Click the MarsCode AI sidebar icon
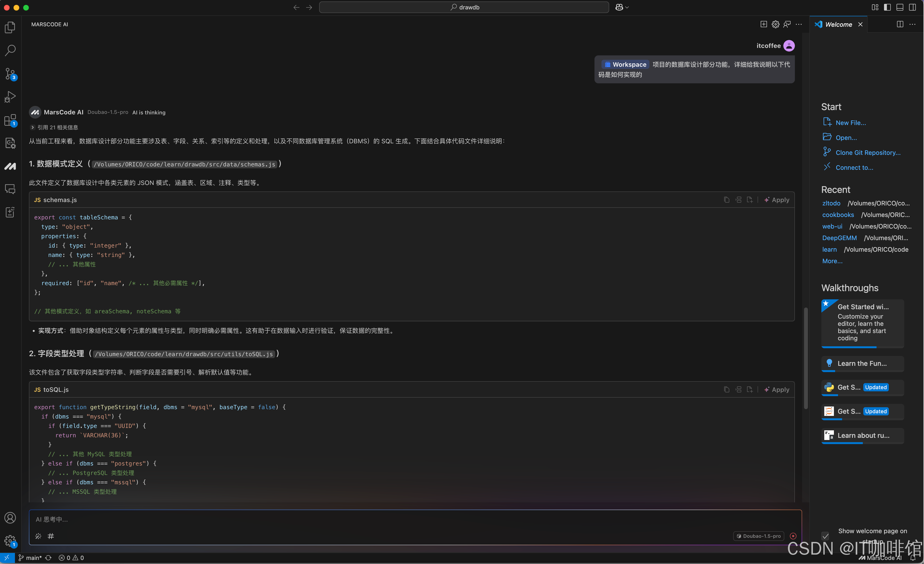Image resolution: width=924 pixels, height=564 pixels. pyautogui.click(x=10, y=166)
